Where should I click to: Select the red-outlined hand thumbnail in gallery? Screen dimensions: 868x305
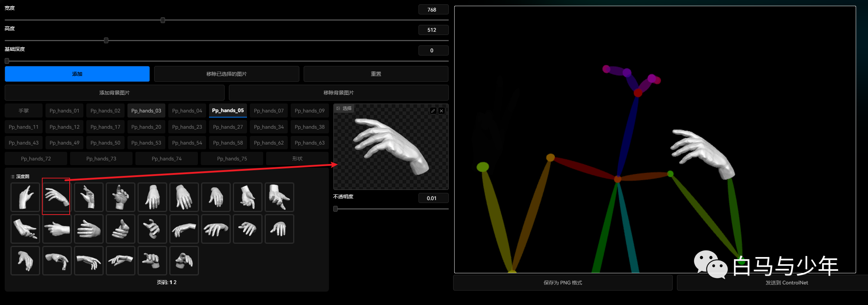56,197
